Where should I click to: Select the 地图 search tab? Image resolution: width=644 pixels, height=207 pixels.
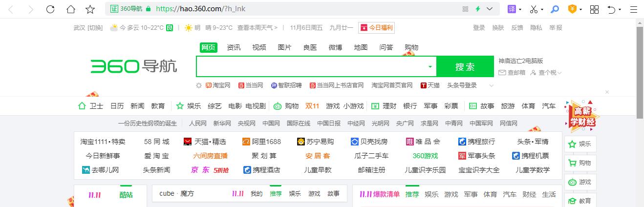coord(361,47)
